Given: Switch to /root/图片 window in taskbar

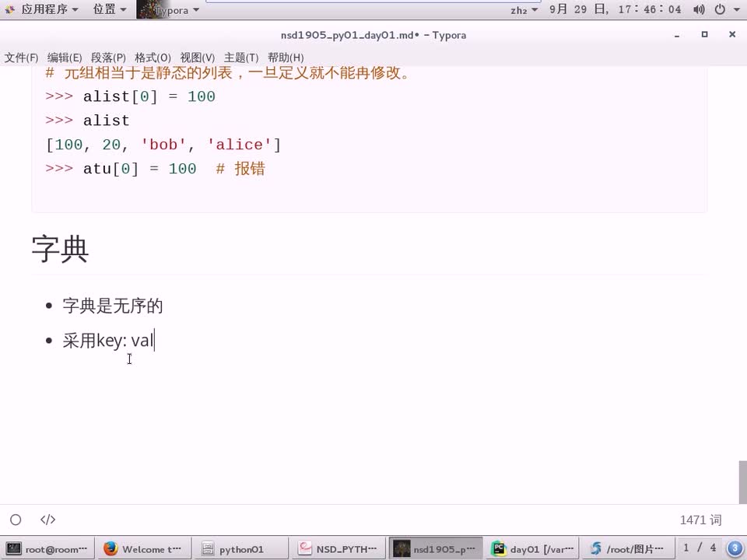Looking at the screenshot, I should click(629, 549).
